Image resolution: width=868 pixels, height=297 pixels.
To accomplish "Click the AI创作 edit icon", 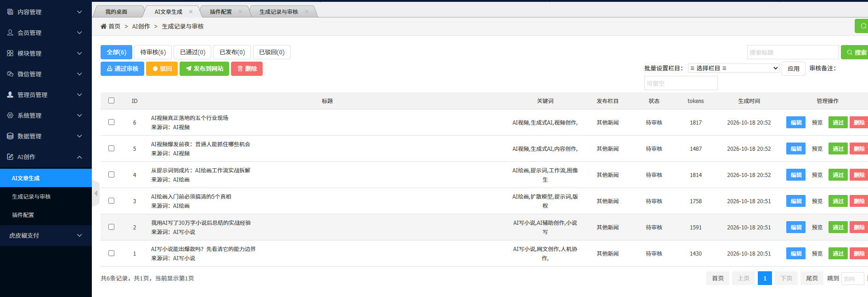I will [x=10, y=157].
